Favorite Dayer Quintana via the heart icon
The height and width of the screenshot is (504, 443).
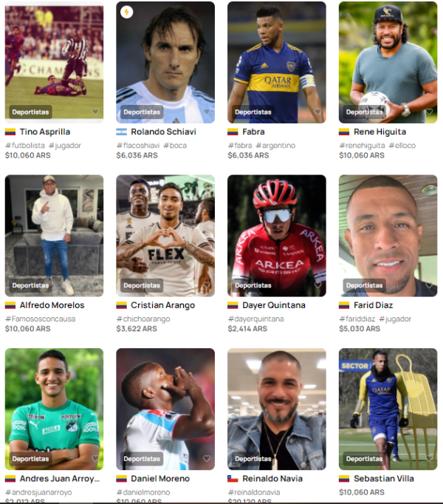(x=317, y=285)
